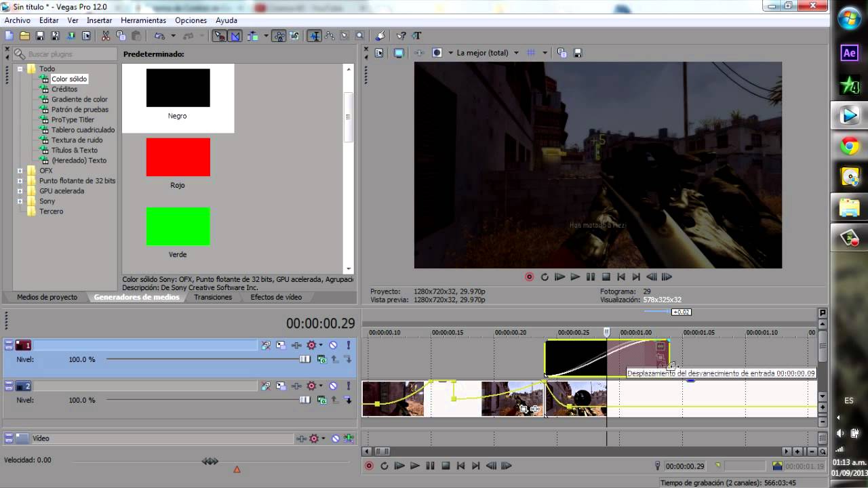Select Tablero cuadriculado generator
868x488 pixels.
coord(83,129)
